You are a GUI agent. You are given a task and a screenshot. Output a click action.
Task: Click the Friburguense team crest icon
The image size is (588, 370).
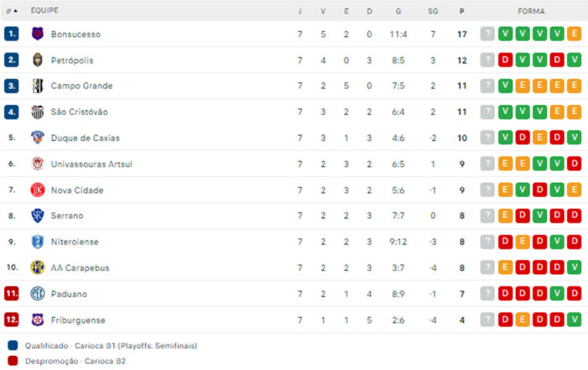coord(37,320)
